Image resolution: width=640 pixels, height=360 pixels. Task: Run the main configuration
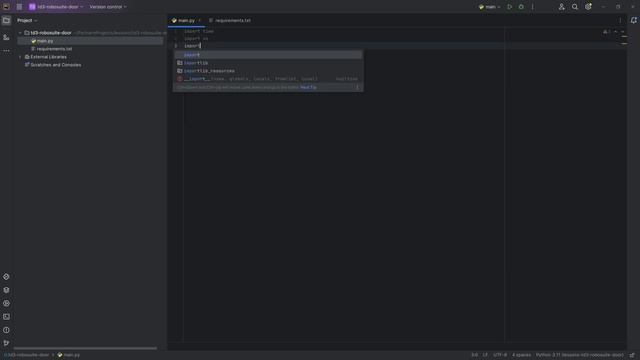click(509, 7)
